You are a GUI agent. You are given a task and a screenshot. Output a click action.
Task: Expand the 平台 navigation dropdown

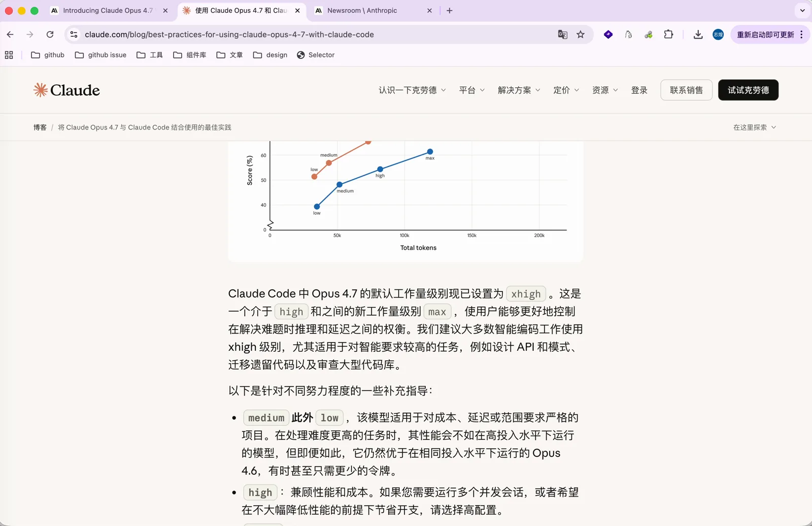[471, 90]
